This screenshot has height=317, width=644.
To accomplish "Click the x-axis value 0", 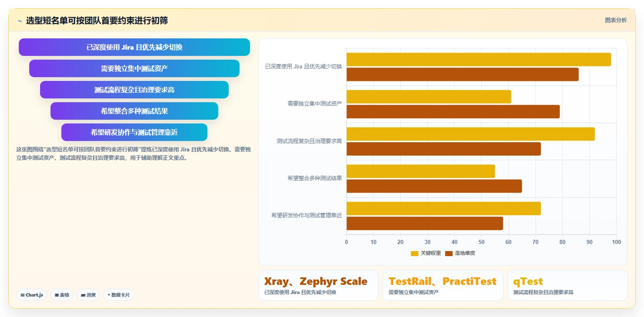I will [346, 242].
